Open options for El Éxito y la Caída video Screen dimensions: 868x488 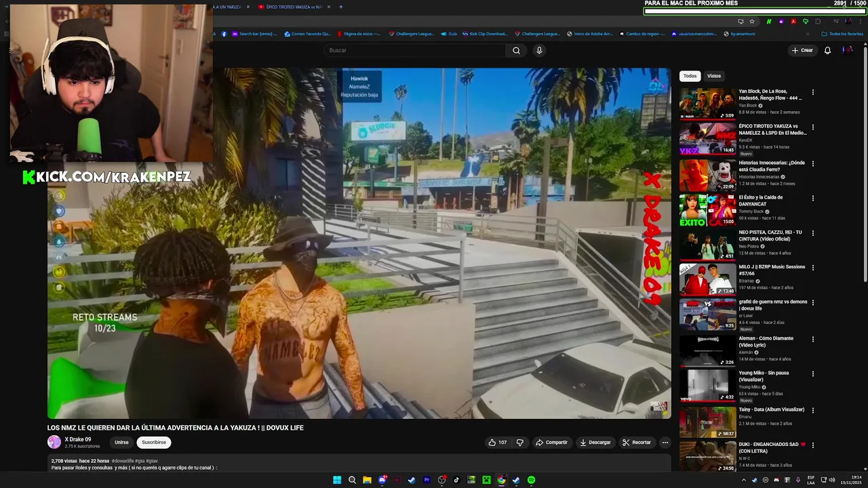tap(812, 199)
